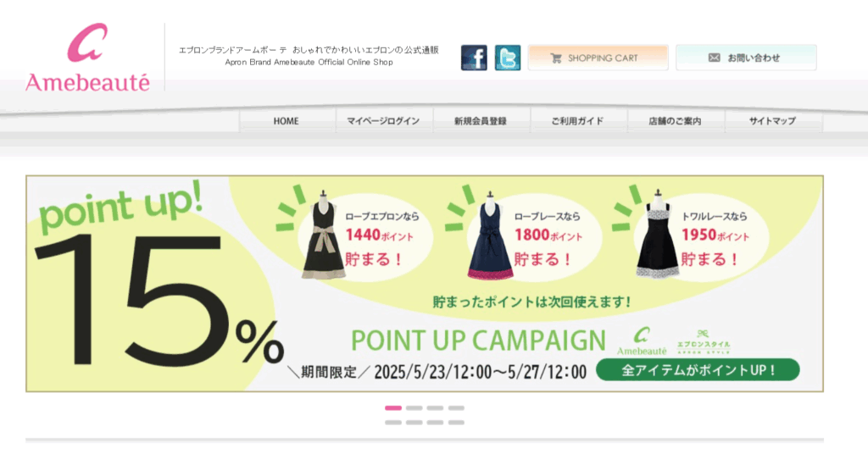Click the お問い合わせ contact button

pyautogui.click(x=746, y=58)
